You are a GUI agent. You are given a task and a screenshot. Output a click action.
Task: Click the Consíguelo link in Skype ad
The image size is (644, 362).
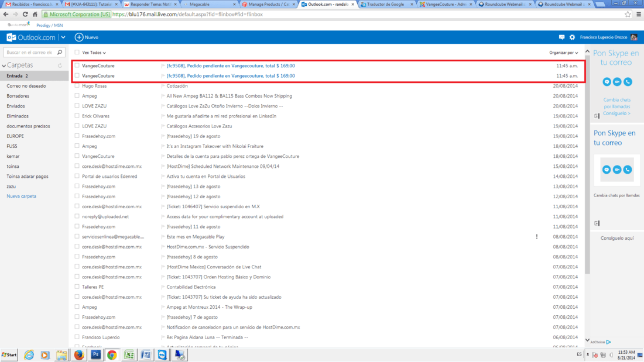tap(616, 113)
